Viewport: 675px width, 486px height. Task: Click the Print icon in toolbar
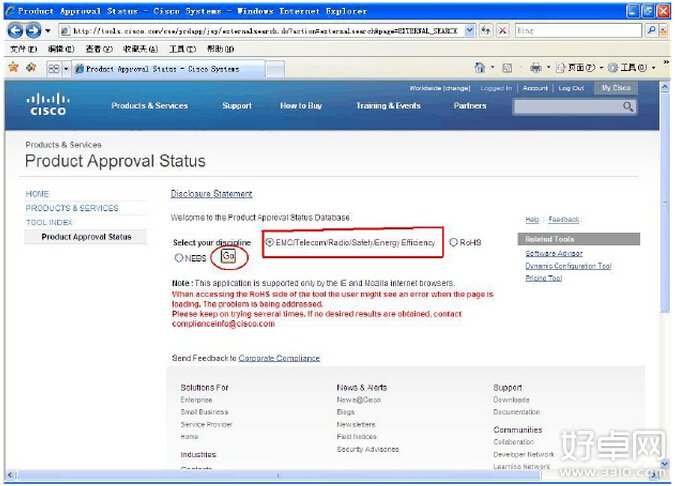coord(536,68)
